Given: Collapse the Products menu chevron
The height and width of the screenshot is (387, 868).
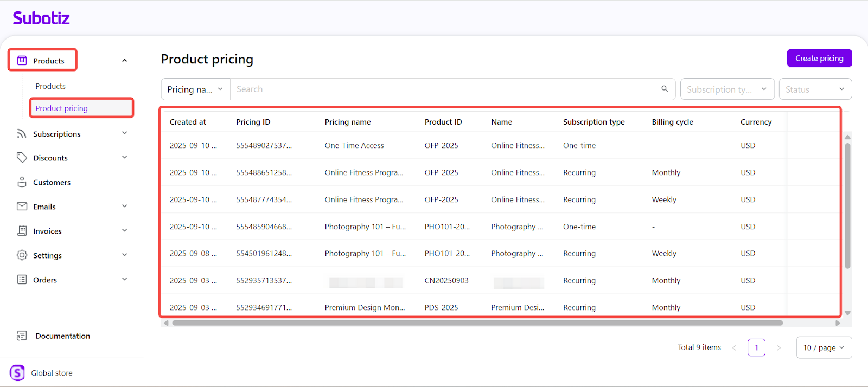Looking at the screenshot, I should [x=125, y=61].
